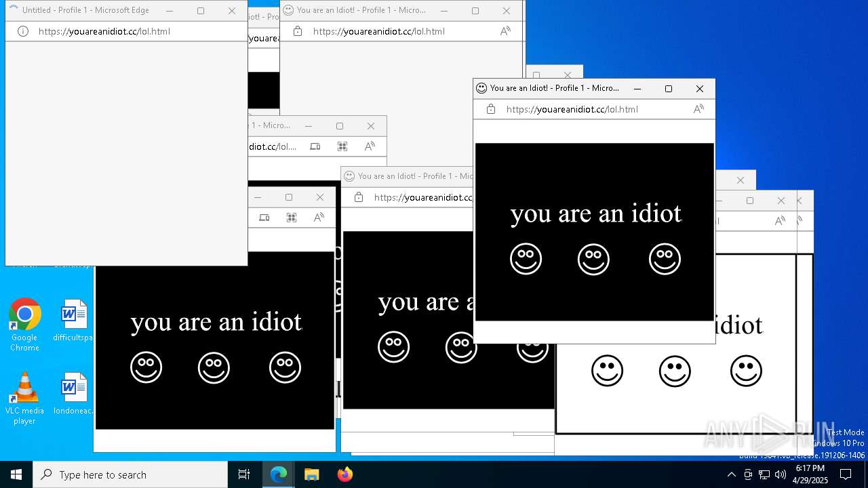Click the Microsoft Edge taskbar icon

pos(279,474)
